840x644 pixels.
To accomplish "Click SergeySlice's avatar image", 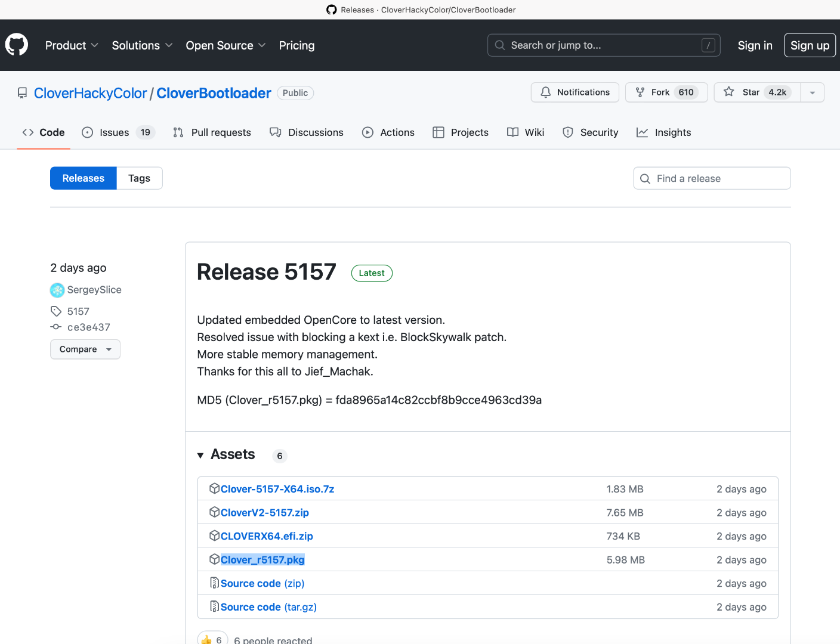I will click(57, 290).
